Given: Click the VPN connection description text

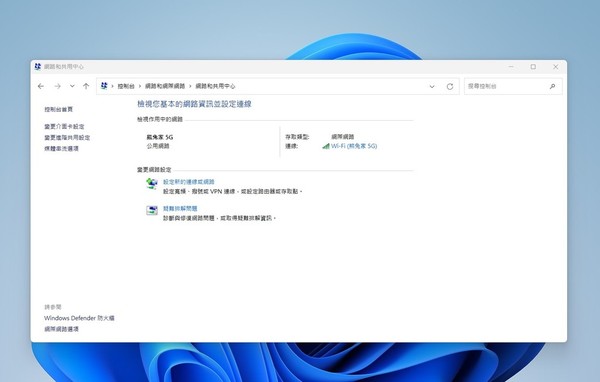Looking at the screenshot, I should pyautogui.click(x=233, y=191).
